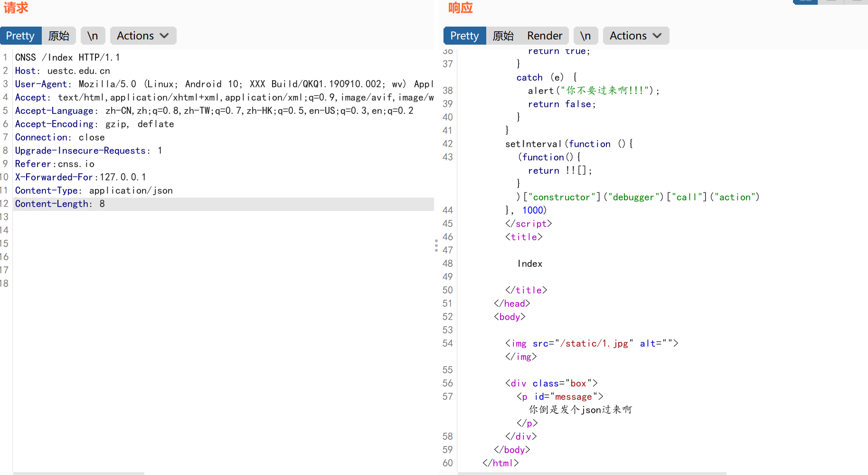The height and width of the screenshot is (475, 868).
Task: Click the X-Forwarded-For:127.0.0.1 header
Action: [81, 177]
